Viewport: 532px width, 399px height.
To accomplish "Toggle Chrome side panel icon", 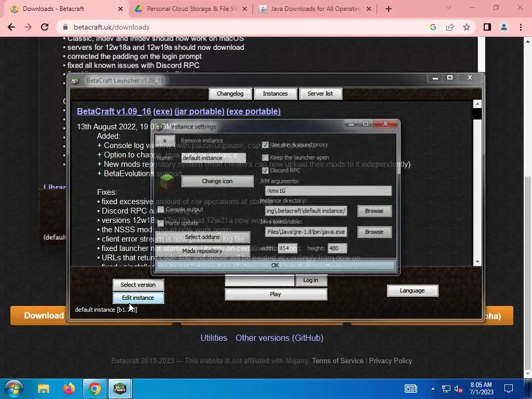I will (487, 27).
